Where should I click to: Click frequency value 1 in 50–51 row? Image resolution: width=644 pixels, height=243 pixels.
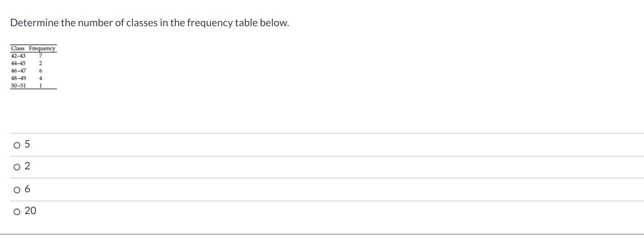40,85
